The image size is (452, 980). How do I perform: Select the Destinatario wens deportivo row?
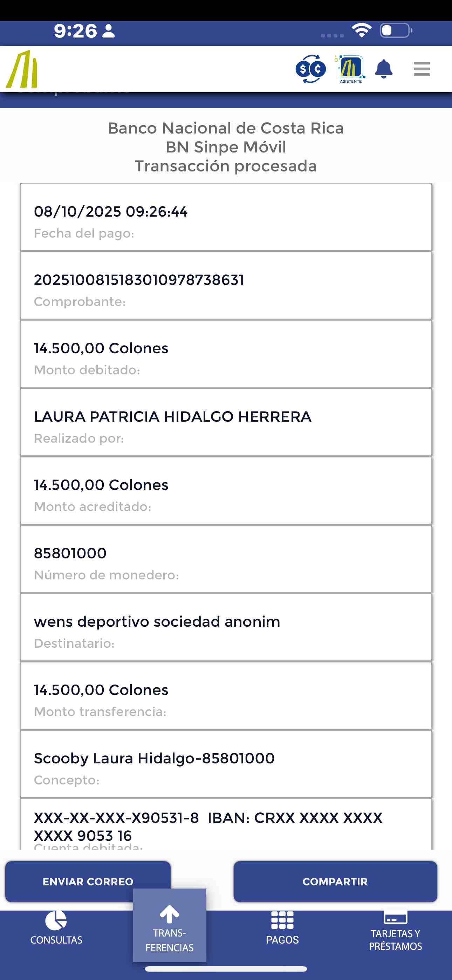coord(226,627)
